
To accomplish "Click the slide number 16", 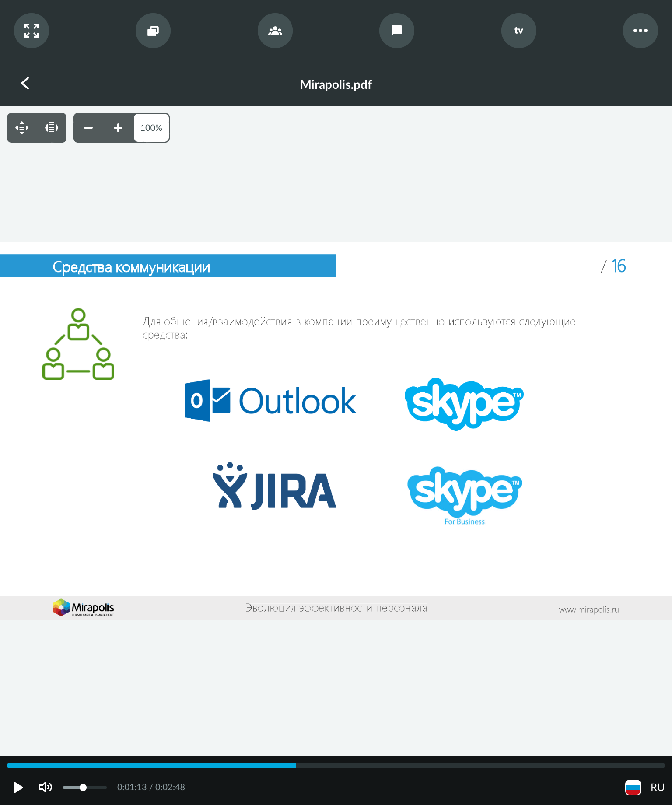I will pos(618,266).
